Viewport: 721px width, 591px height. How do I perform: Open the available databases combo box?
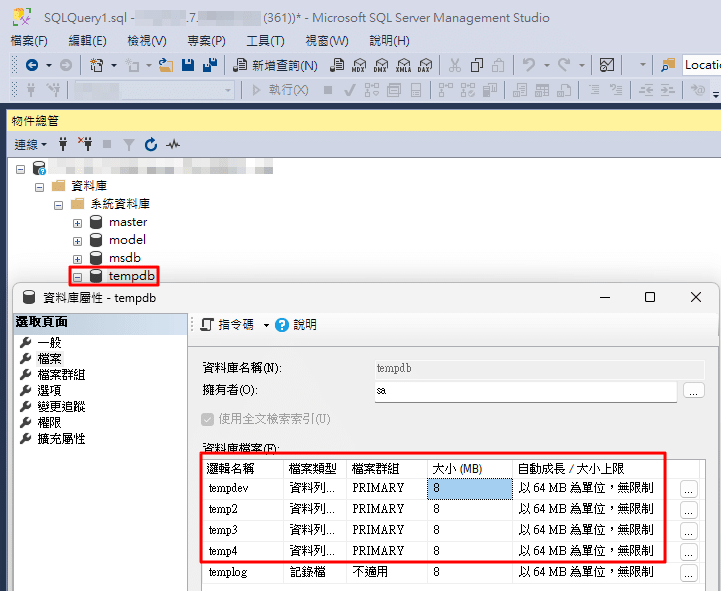coord(154,90)
